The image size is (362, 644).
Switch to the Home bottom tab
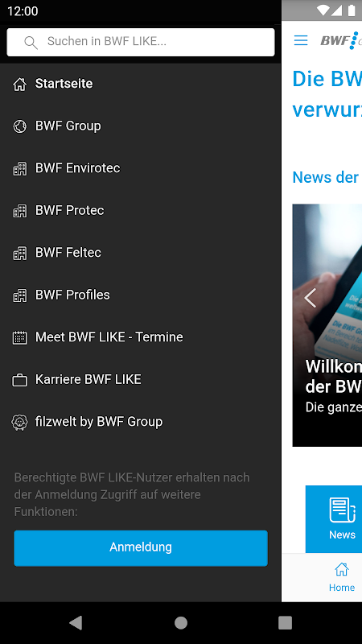pyautogui.click(x=341, y=577)
